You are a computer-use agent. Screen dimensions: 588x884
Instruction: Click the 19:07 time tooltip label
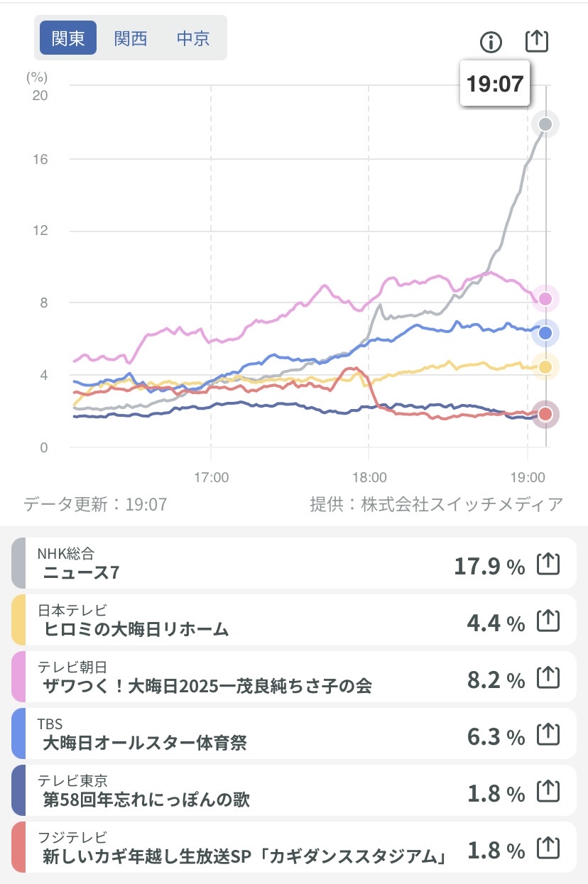(x=495, y=84)
